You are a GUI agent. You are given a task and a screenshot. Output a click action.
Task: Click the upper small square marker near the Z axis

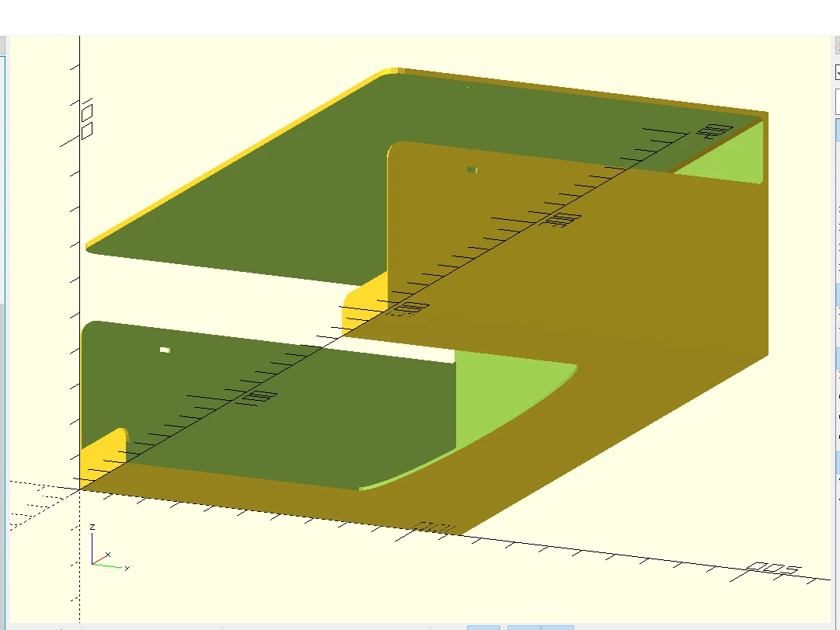(x=87, y=113)
